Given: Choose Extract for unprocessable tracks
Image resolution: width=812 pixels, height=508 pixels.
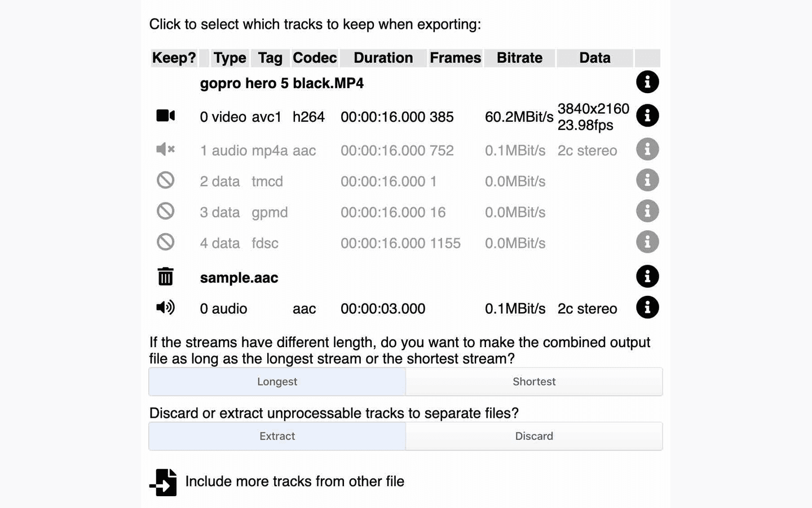Looking at the screenshot, I should pos(277,436).
